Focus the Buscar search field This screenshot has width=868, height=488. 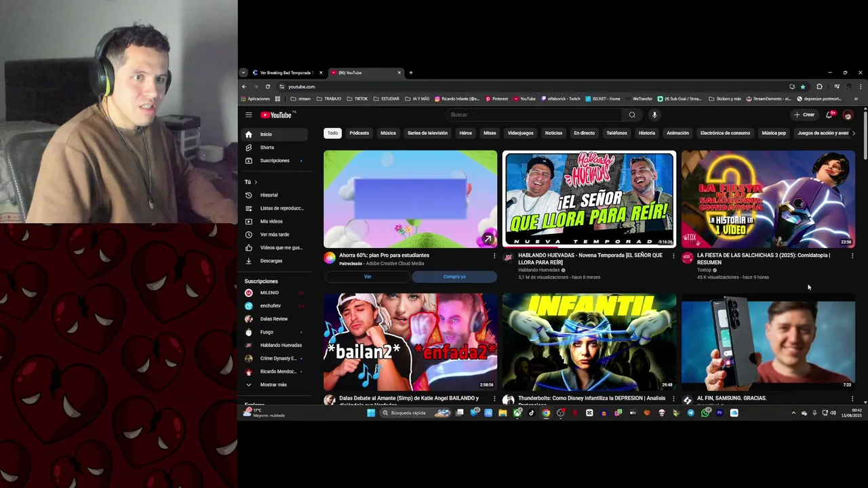(534, 115)
